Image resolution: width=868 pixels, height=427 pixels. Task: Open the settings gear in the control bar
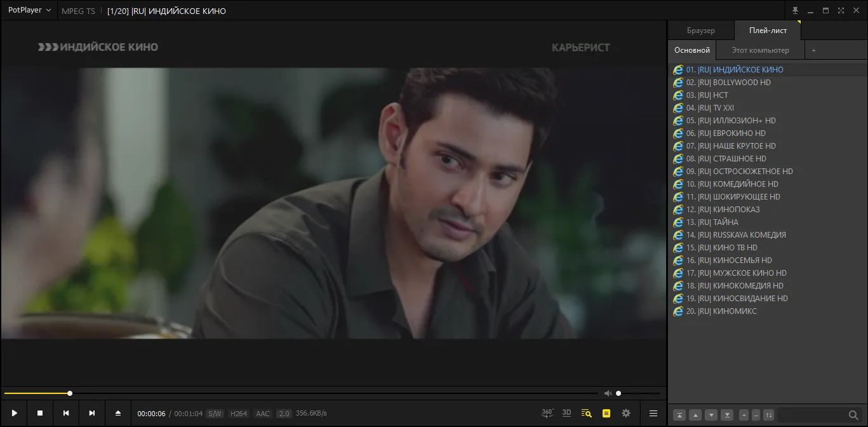tap(626, 413)
